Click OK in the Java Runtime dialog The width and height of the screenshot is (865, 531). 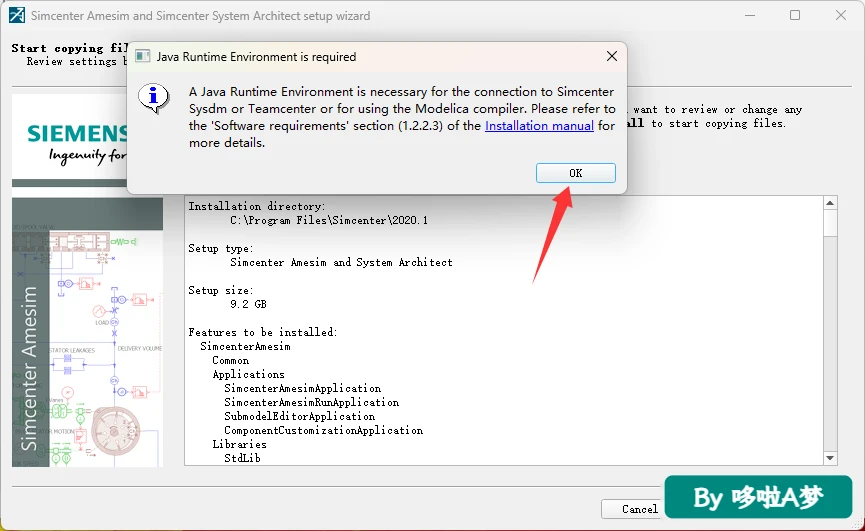click(x=575, y=173)
